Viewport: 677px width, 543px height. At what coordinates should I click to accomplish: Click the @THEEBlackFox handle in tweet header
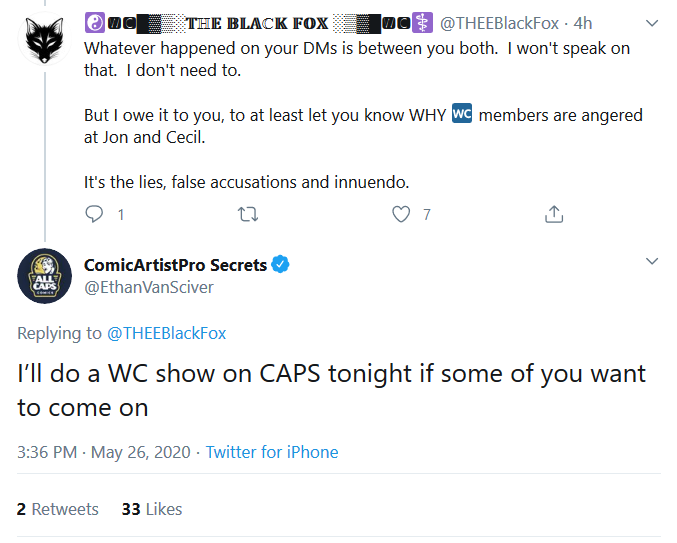(x=499, y=23)
